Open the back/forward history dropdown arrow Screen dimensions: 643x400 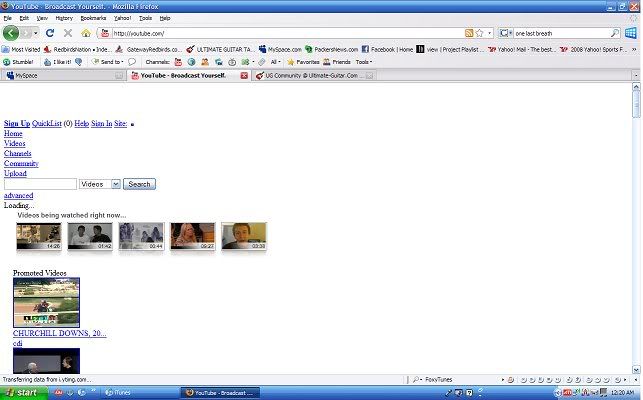tap(36, 33)
